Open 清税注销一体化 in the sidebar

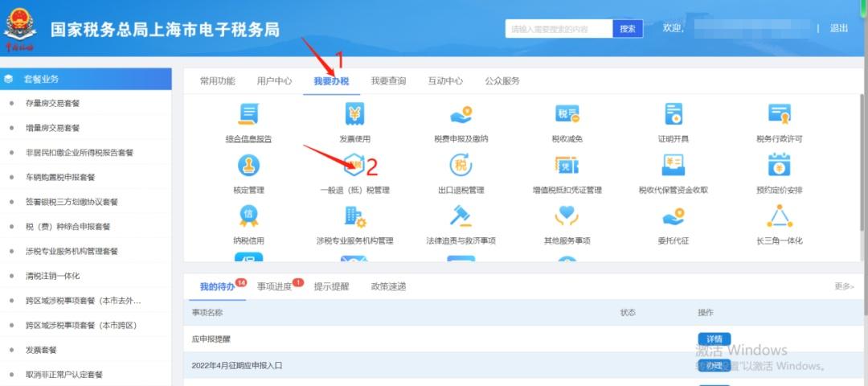click(x=53, y=276)
